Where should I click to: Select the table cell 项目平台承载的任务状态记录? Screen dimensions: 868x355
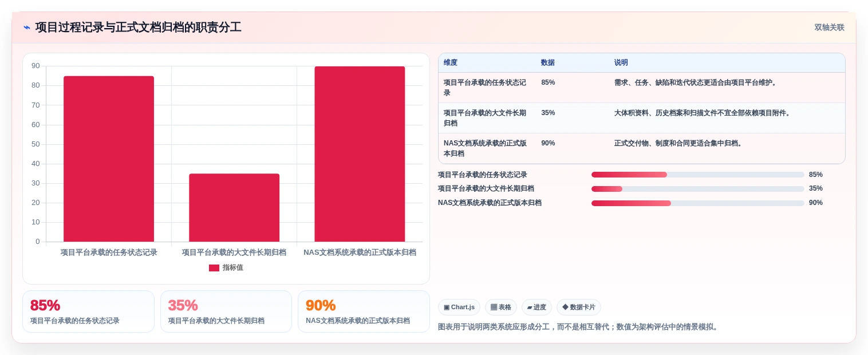(486, 88)
